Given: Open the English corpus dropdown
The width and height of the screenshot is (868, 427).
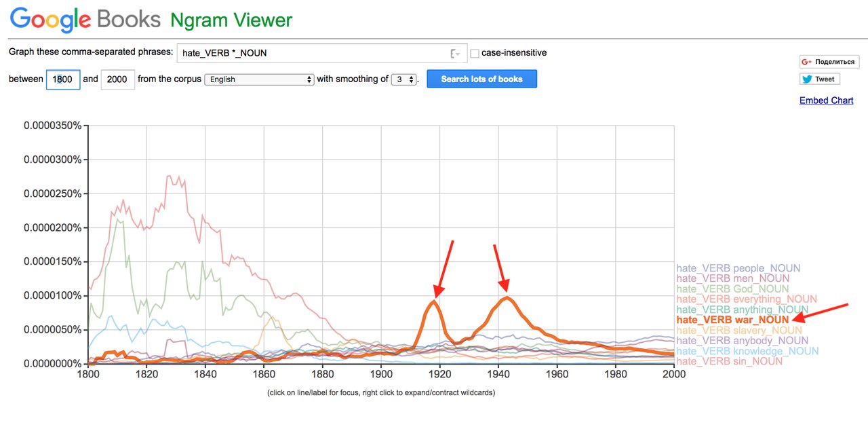Looking at the screenshot, I should click(259, 79).
